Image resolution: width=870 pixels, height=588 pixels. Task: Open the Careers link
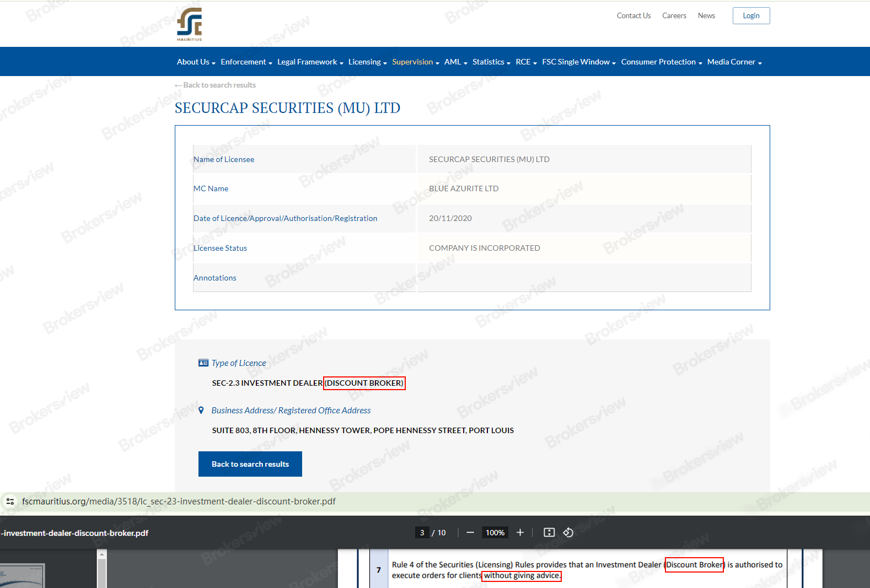(x=674, y=16)
